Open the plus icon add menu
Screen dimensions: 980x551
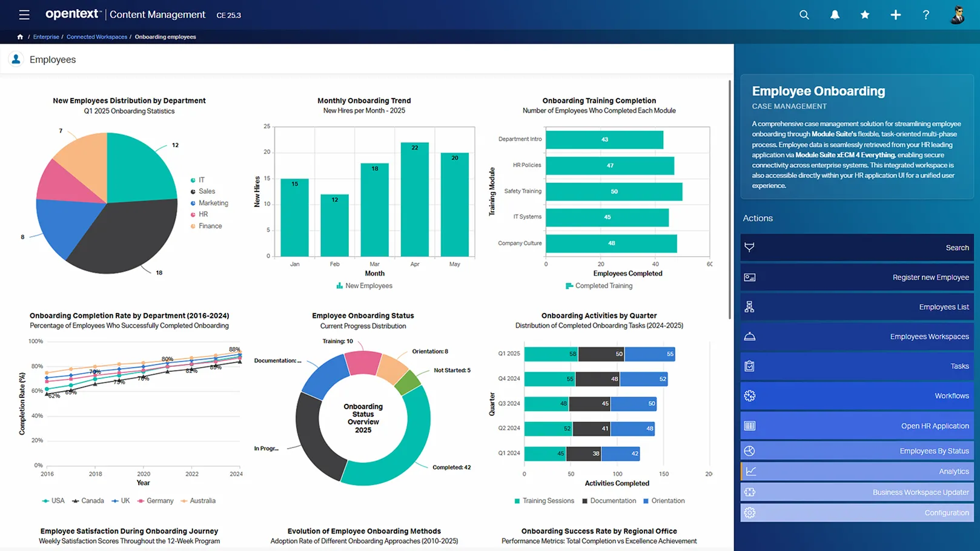tap(895, 15)
